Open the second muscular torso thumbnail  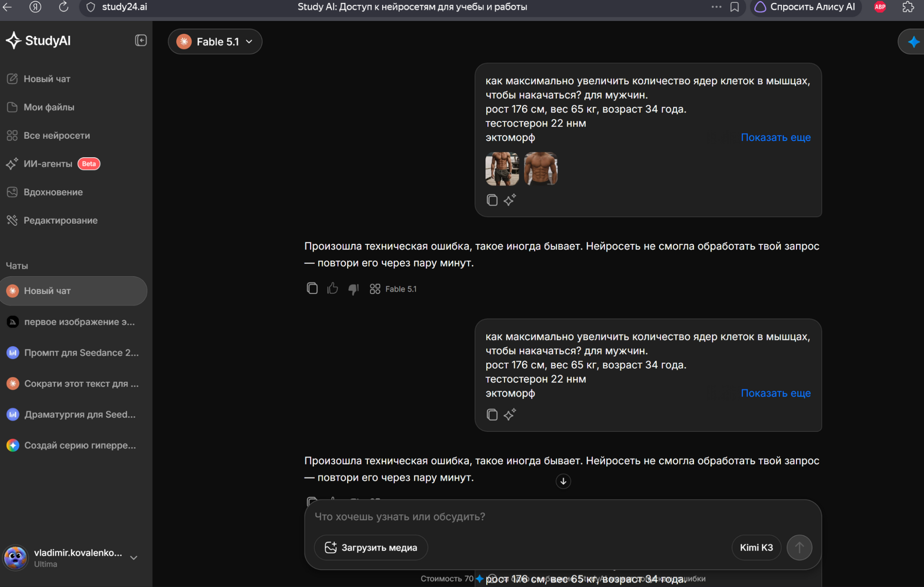541,169
